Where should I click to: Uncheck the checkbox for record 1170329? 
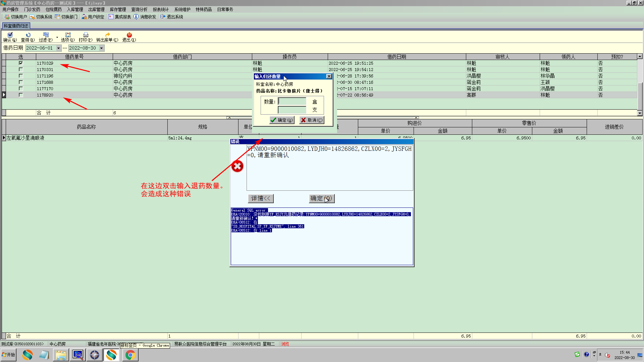pyautogui.click(x=21, y=63)
